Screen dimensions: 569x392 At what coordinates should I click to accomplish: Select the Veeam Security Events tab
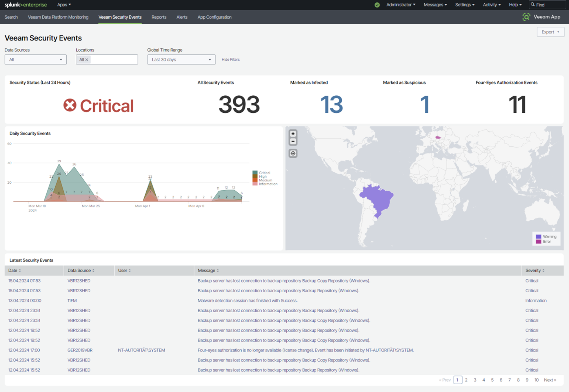pos(120,17)
